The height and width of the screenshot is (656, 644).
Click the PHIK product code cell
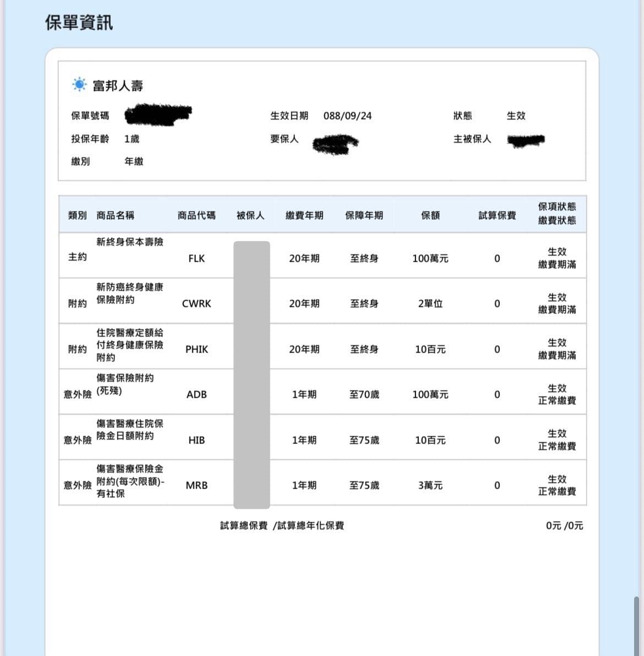click(197, 349)
